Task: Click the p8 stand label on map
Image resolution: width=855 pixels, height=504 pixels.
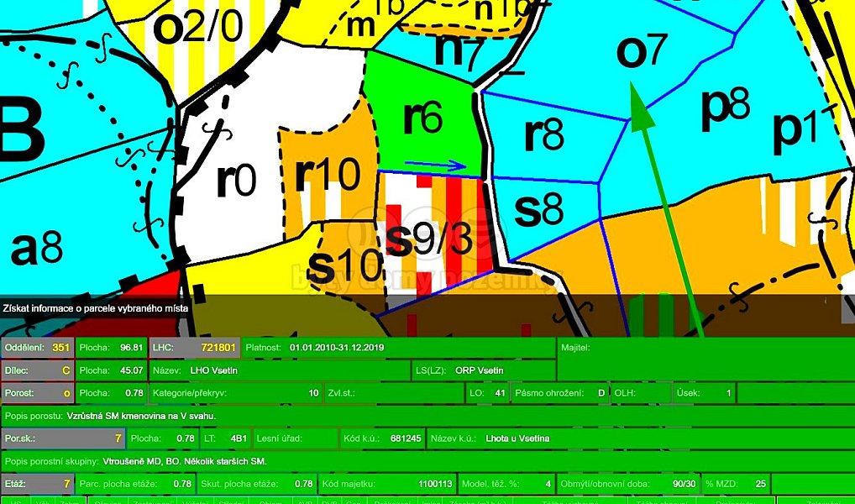Action: (x=725, y=109)
